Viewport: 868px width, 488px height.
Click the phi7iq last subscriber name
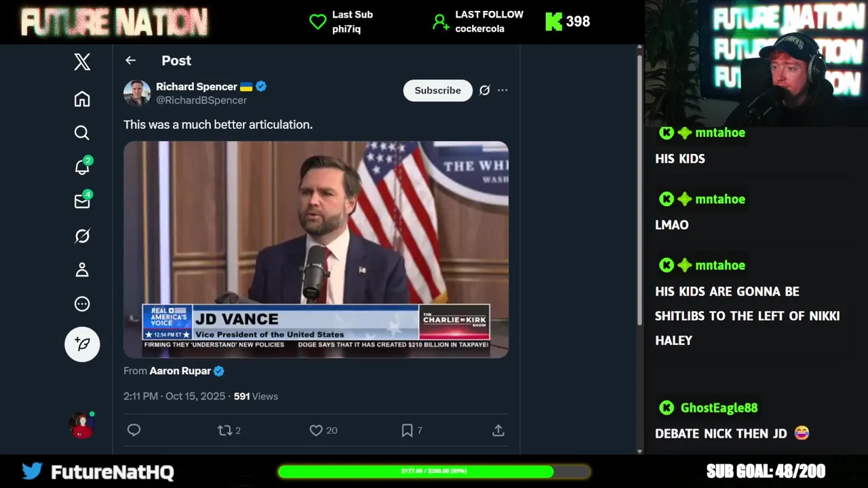(347, 28)
